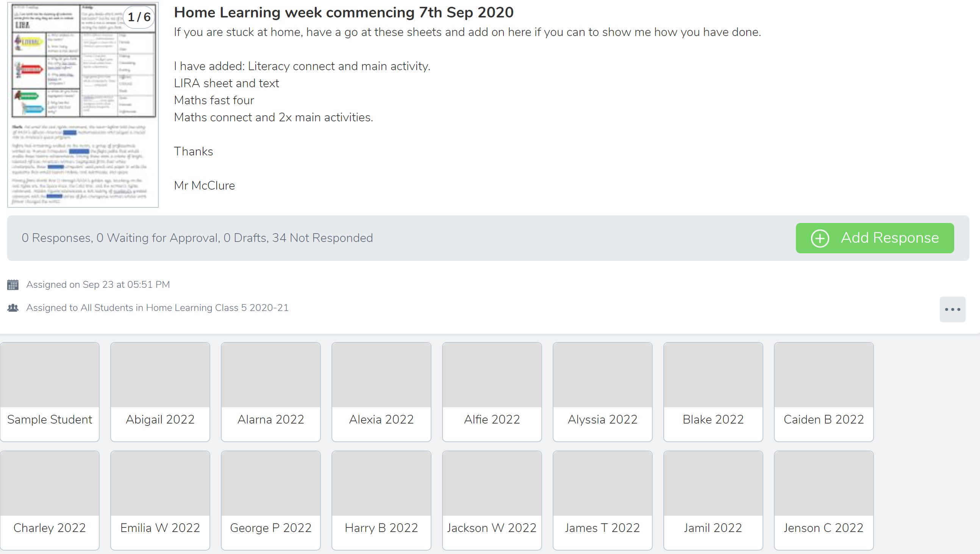
Task: Click the calendar icon beside assigned date
Action: pyautogui.click(x=13, y=284)
